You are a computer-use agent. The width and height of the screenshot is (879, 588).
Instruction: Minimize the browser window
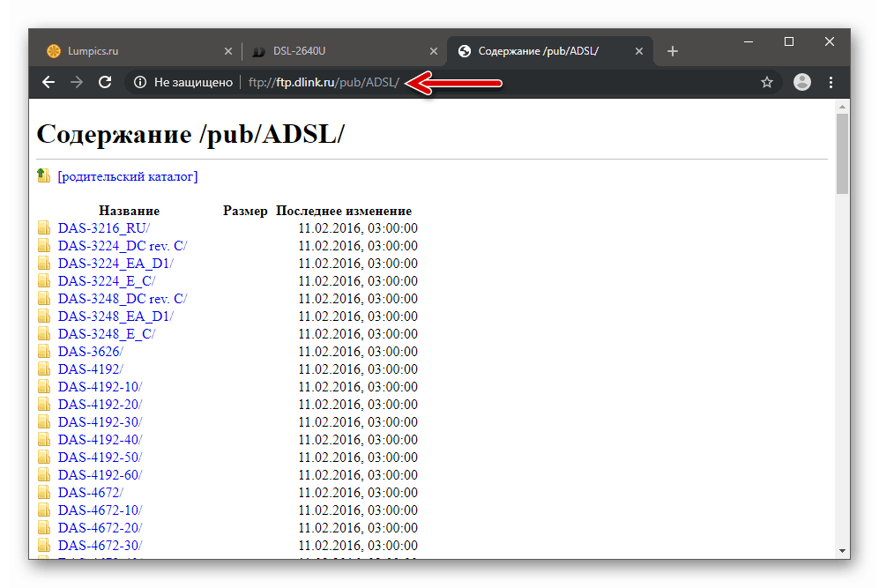pyautogui.click(x=749, y=42)
